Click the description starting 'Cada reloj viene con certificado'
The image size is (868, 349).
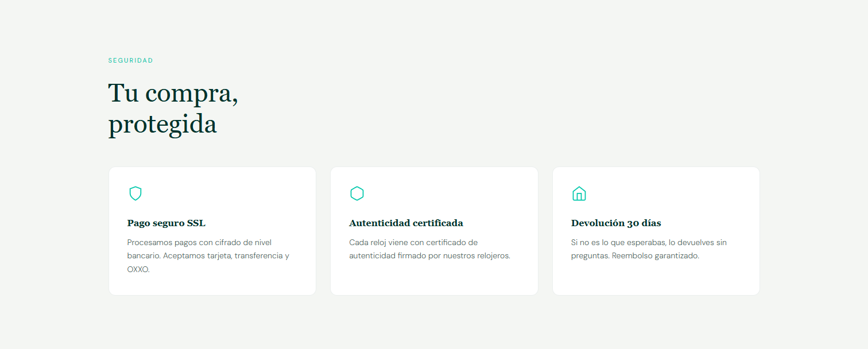[x=429, y=249]
